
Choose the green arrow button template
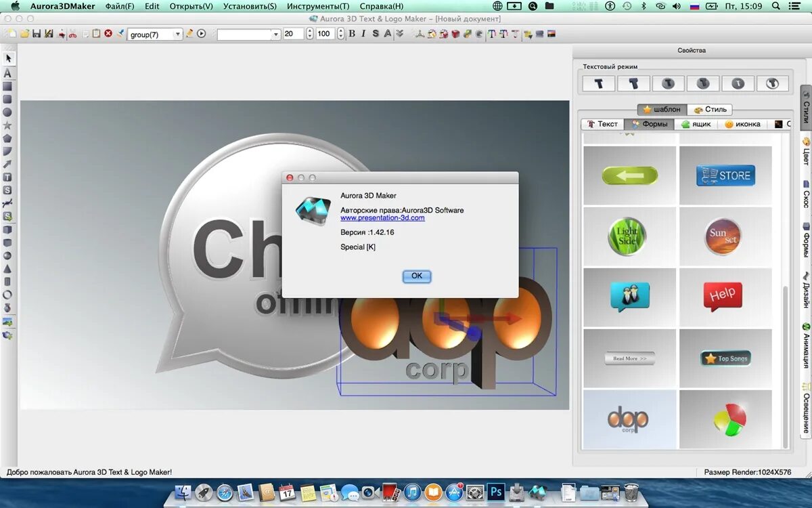click(x=630, y=175)
